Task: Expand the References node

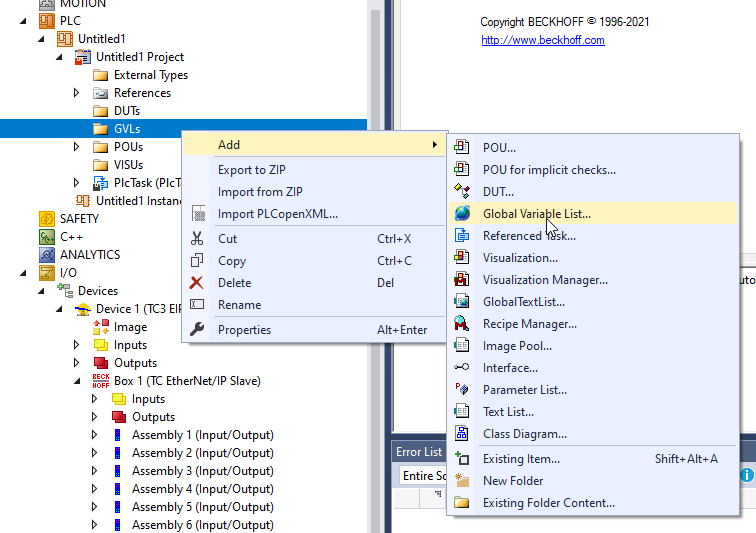Action: coord(77,93)
